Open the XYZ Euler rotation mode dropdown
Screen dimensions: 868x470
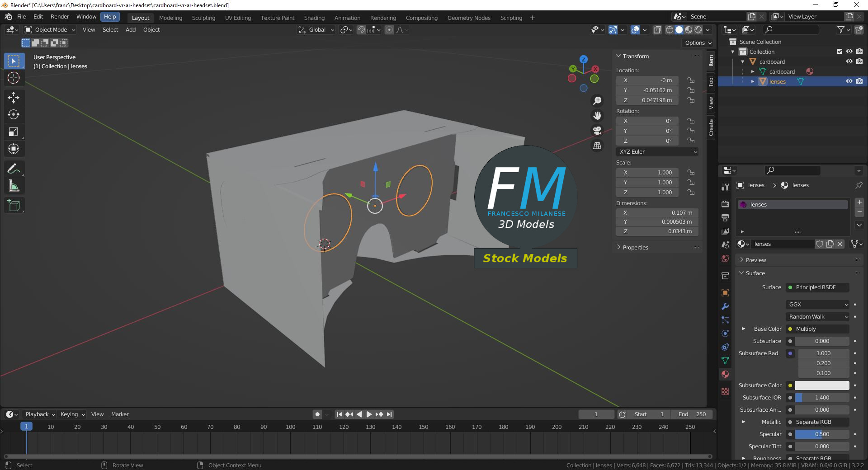(657, 152)
